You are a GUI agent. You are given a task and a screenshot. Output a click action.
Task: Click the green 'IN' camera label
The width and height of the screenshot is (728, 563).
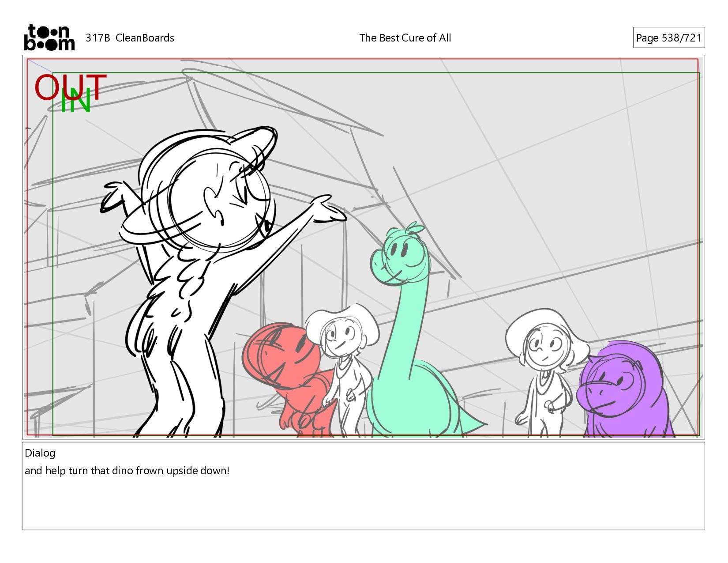tap(75, 100)
